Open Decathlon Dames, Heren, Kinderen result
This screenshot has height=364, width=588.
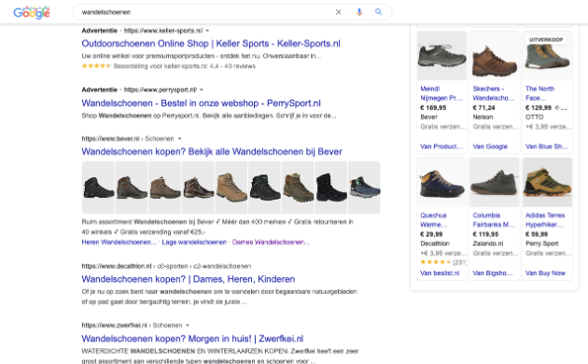click(189, 279)
